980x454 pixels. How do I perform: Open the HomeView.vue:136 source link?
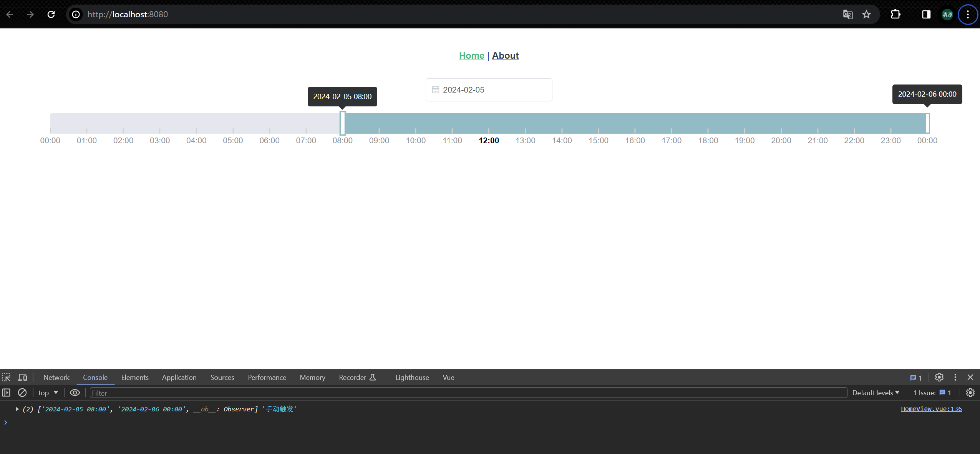[x=931, y=409]
